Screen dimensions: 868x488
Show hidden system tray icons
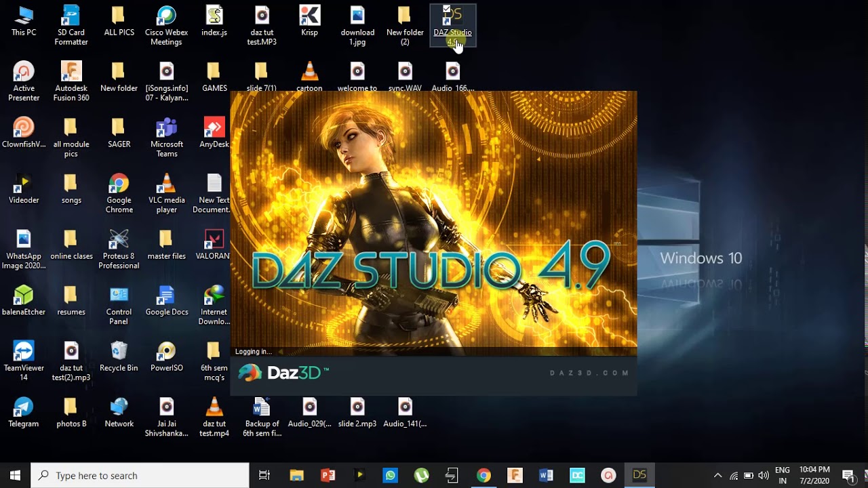[717, 475]
